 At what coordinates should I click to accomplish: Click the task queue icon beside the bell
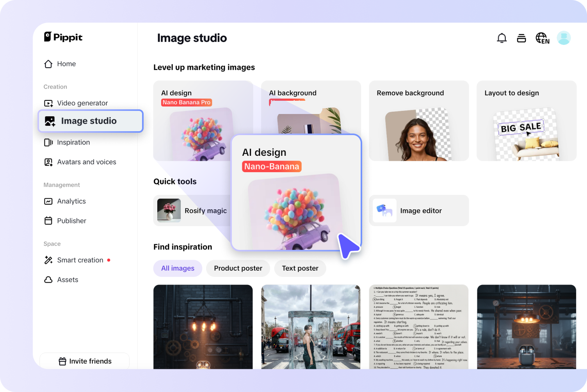pyautogui.click(x=521, y=38)
